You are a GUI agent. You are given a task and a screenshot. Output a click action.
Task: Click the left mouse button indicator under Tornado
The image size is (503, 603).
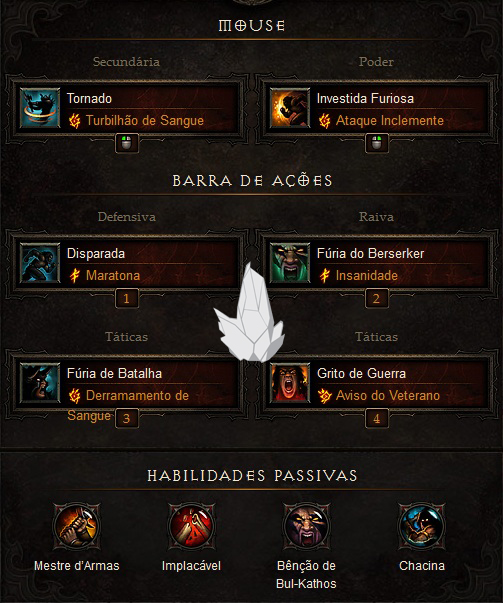[127, 143]
